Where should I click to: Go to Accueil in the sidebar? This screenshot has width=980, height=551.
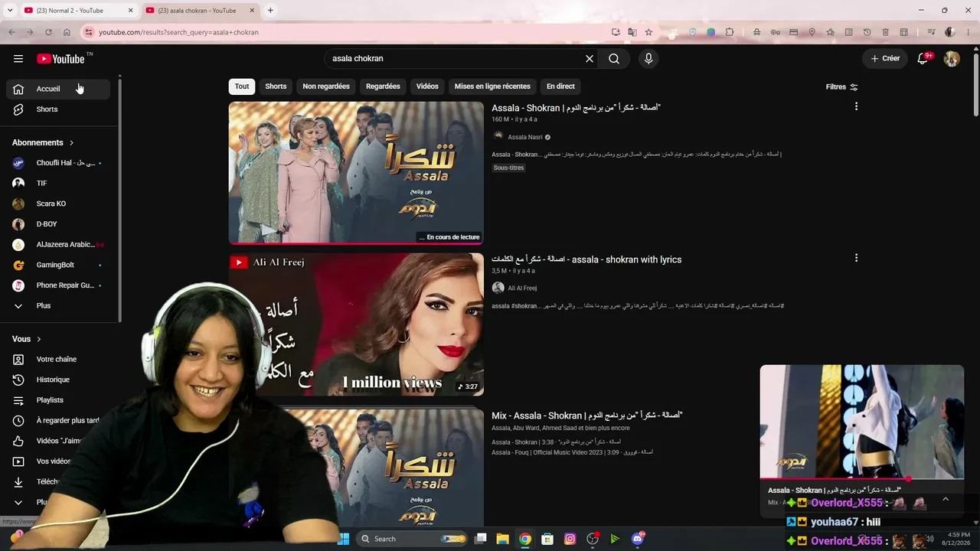coord(58,89)
